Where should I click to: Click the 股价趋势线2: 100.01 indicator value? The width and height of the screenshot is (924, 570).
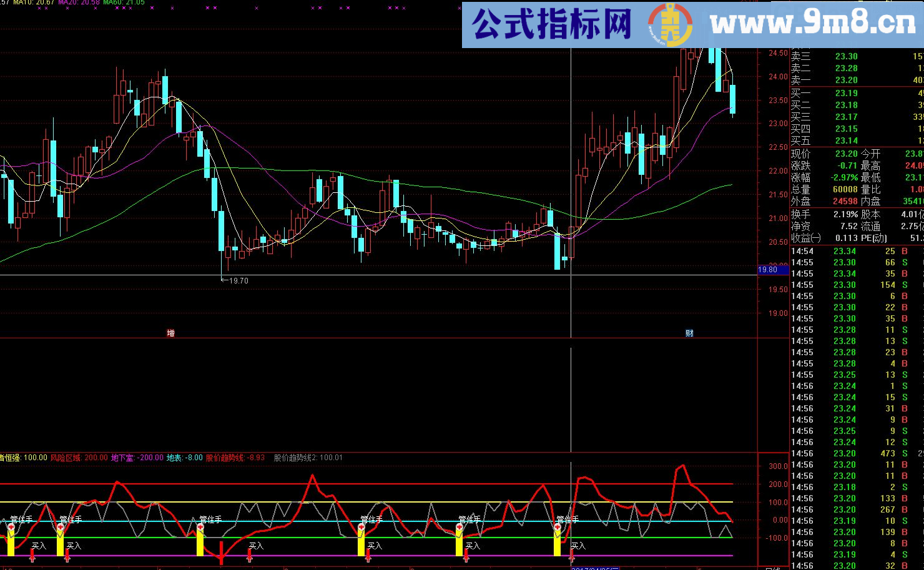[308, 458]
